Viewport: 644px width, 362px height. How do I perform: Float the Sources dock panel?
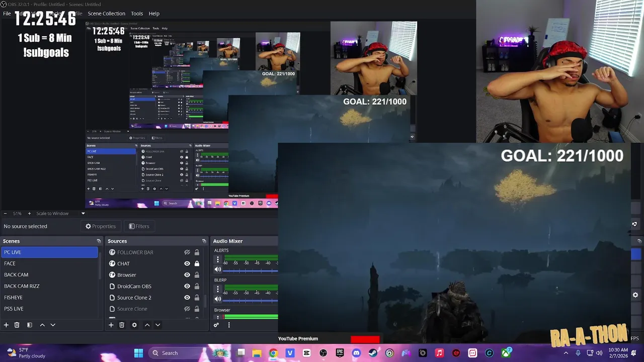pos(204,241)
